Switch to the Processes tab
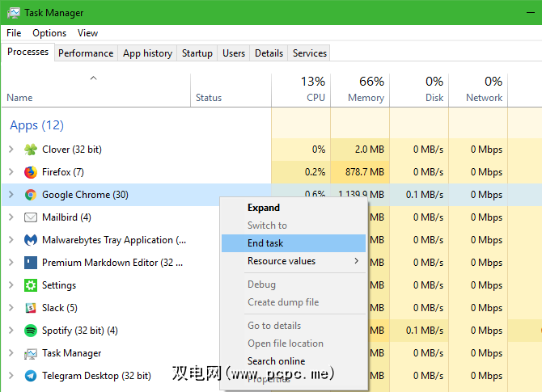Screen dimensions: 542x392 [x=28, y=52]
